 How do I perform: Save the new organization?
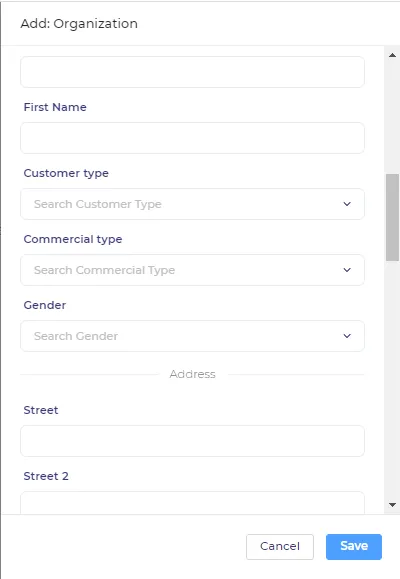(x=354, y=547)
